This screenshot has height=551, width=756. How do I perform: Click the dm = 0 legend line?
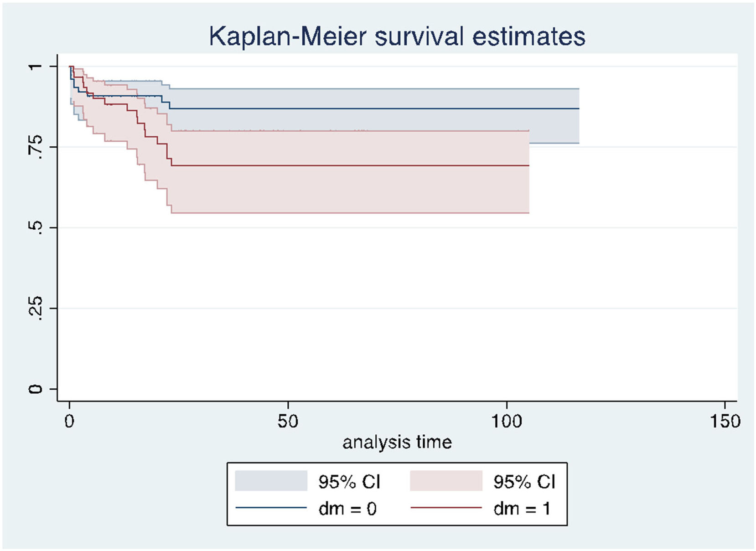click(x=271, y=508)
